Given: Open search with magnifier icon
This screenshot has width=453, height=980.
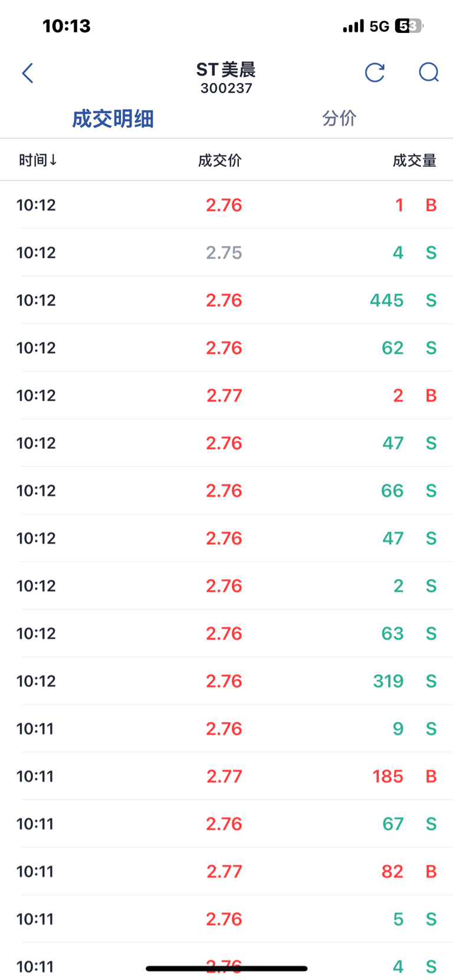Looking at the screenshot, I should tap(428, 73).
